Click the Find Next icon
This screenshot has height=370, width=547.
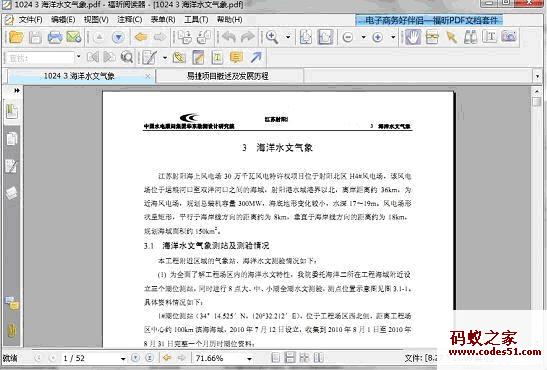tap(109, 57)
